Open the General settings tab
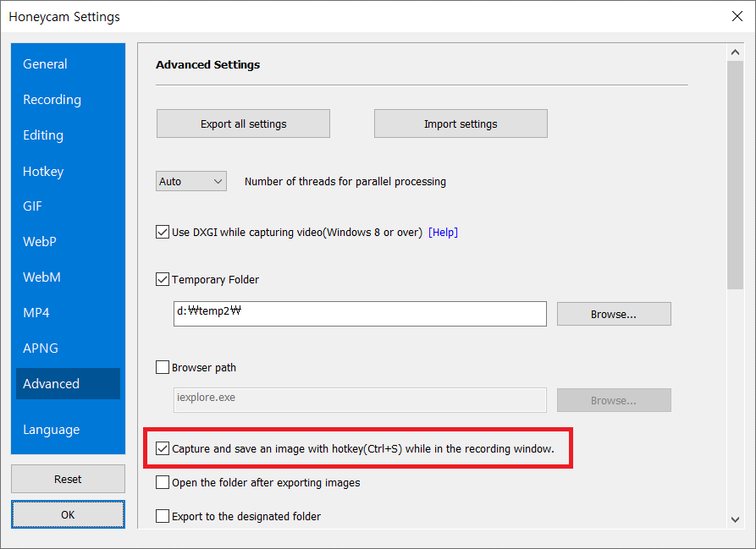This screenshot has width=756, height=549. [x=46, y=64]
